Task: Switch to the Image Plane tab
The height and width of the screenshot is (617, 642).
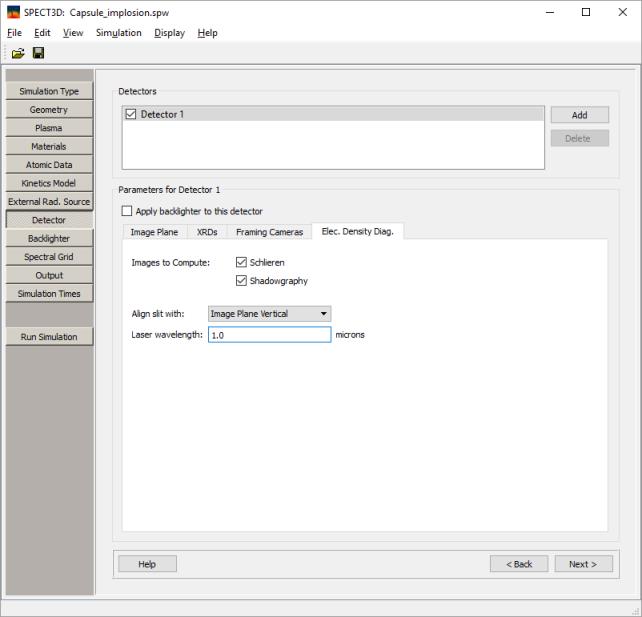Action: (x=154, y=232)
